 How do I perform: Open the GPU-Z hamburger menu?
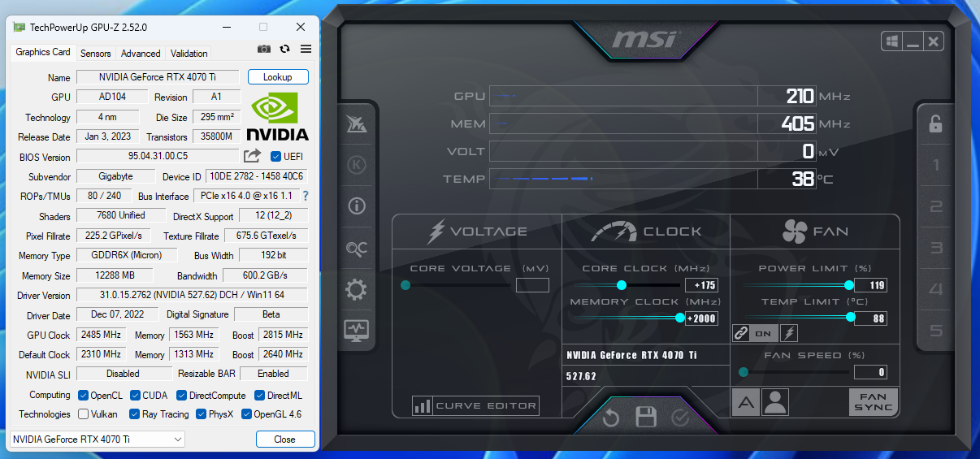pyautogui.click(x=306, y=49)
